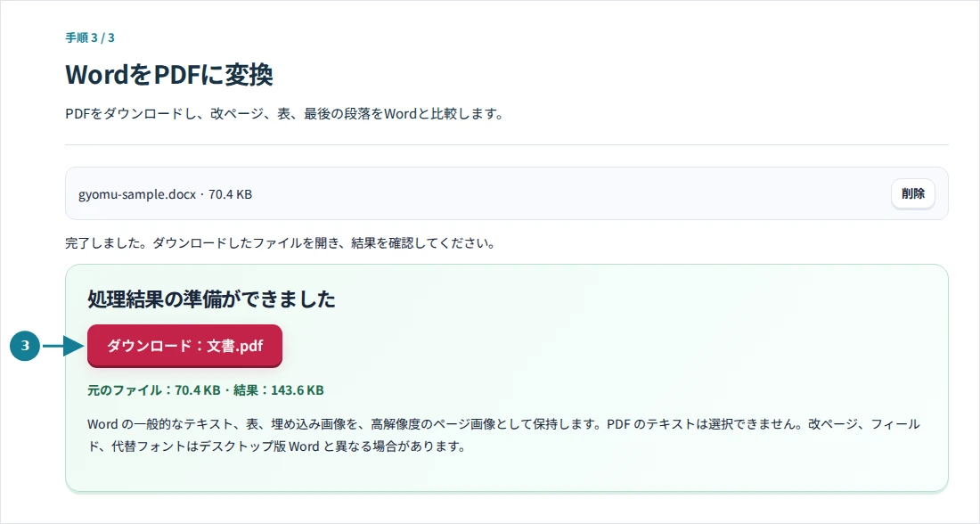The image size is (980, 524).
Task: Click the ダウンロード：文書.pdf button
Action: (184, 346)
